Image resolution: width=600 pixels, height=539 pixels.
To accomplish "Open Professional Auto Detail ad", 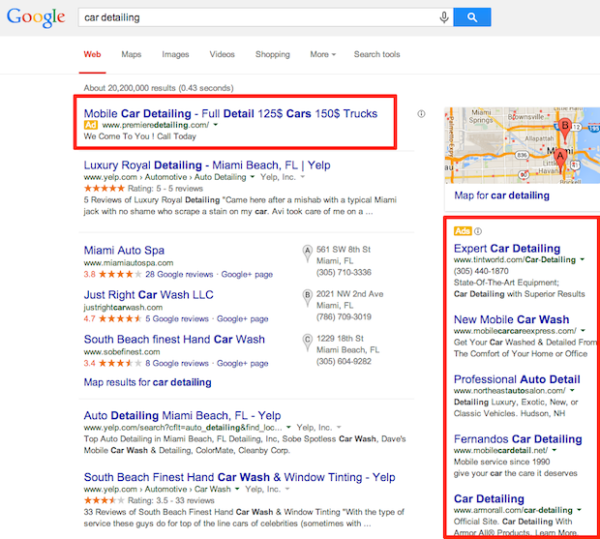I will pyautogui.click(x=517, y=379).
